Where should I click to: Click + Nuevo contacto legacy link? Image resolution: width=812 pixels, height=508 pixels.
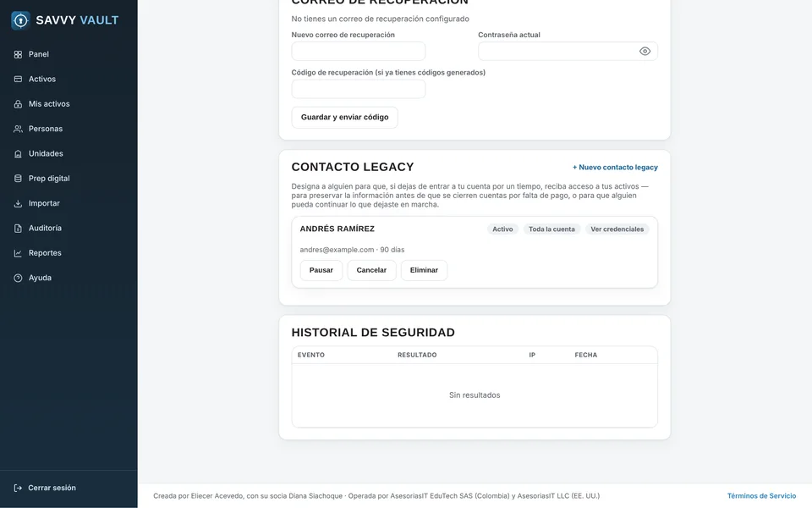click(x=615, y=168)
